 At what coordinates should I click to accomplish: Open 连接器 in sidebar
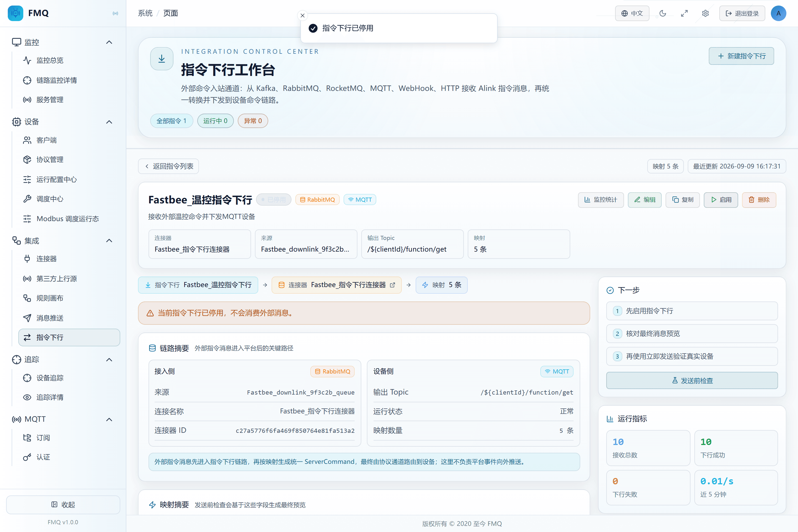coord(69,259)
